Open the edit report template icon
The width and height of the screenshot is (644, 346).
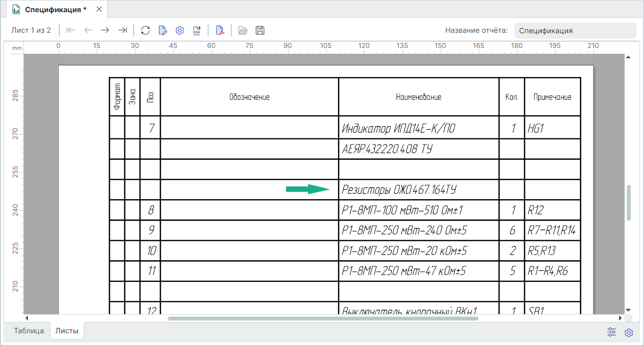coord(163,30)
